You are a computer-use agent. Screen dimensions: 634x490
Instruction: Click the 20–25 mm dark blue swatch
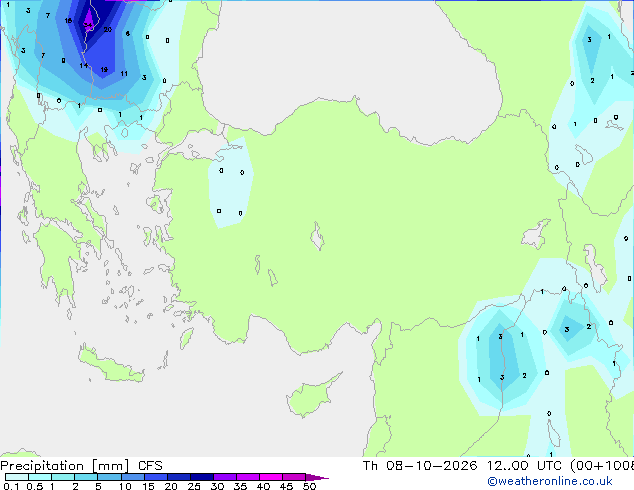pos(179,477)
